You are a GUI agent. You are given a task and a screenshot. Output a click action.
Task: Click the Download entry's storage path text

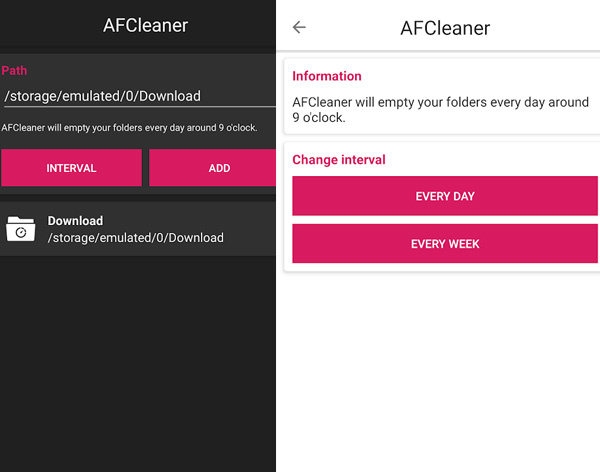point(135,238)
